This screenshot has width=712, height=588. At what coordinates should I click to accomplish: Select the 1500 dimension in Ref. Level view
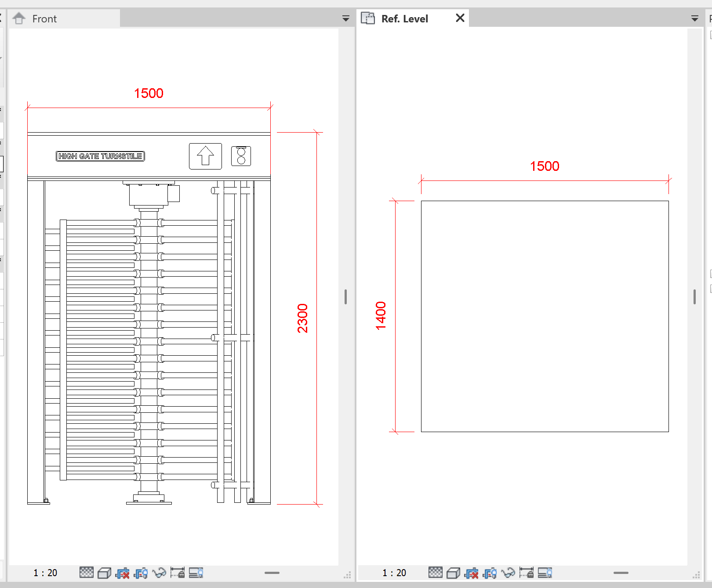545,166
